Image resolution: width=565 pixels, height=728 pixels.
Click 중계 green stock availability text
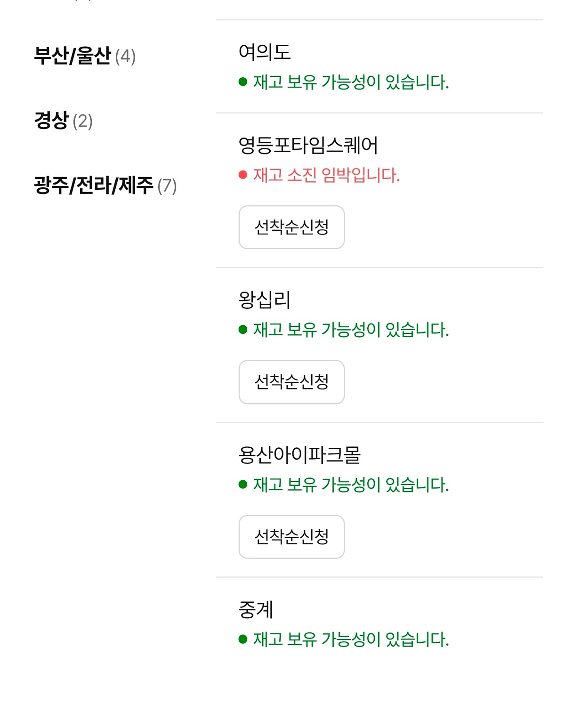tap(351, 639)
